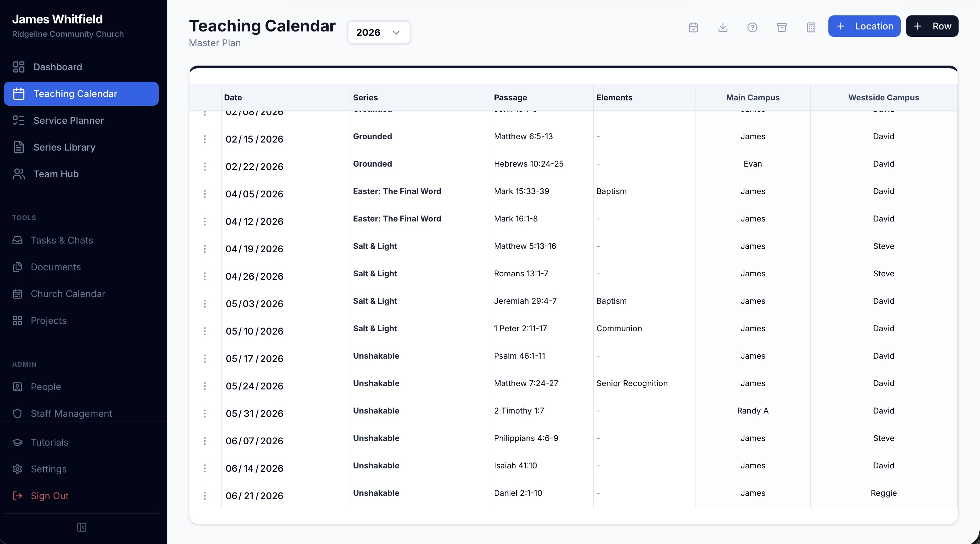Expand the 2026 year dropdown

pyautogui.click(x=379, y=32)
